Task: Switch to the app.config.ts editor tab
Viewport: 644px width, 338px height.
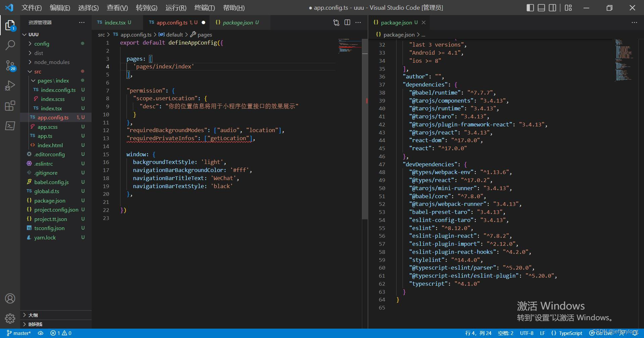Action: tap(176, 22)
